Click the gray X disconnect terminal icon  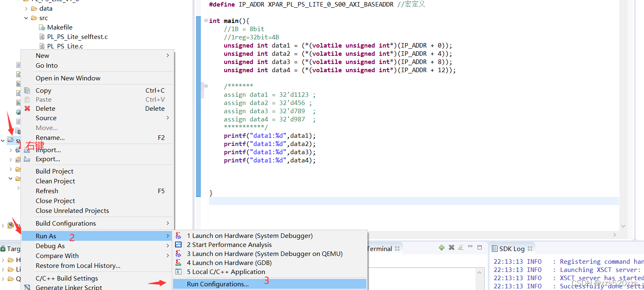[x=451, y=247]
